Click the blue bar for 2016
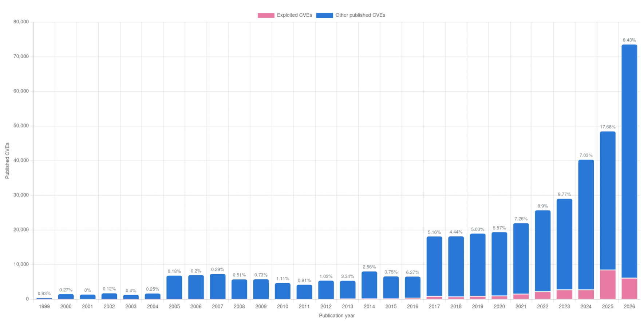 412,287
